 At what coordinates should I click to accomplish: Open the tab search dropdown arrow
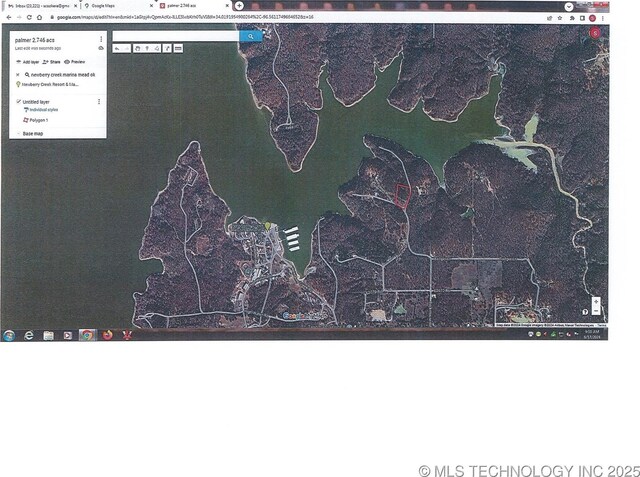click(569, 7)
